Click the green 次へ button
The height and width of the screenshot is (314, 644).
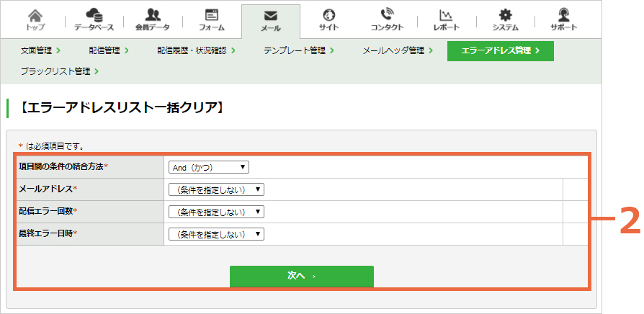click(x=301, y=277)
